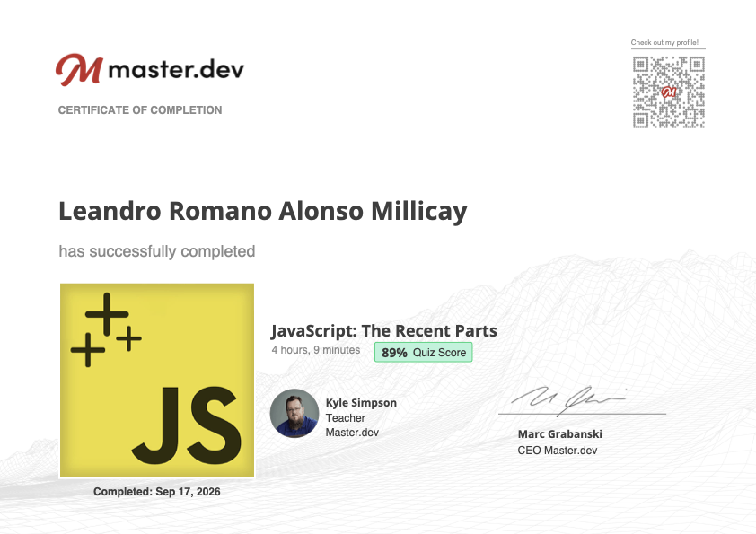
Task: Click the master.dev red M logo
Action: [x=79, y=70]
